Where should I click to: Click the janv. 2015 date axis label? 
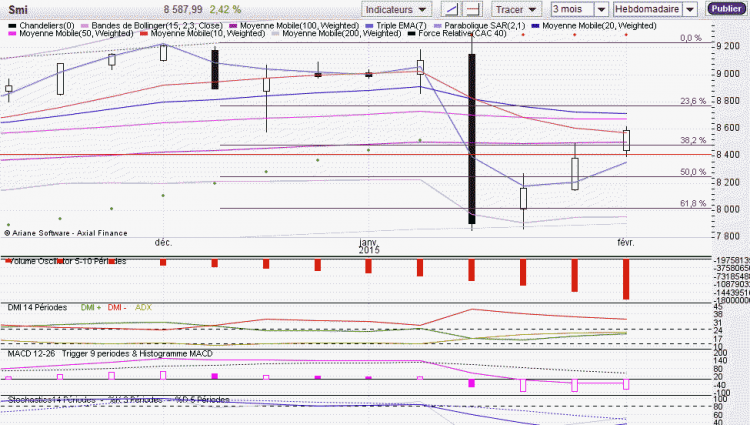[369, 246]
